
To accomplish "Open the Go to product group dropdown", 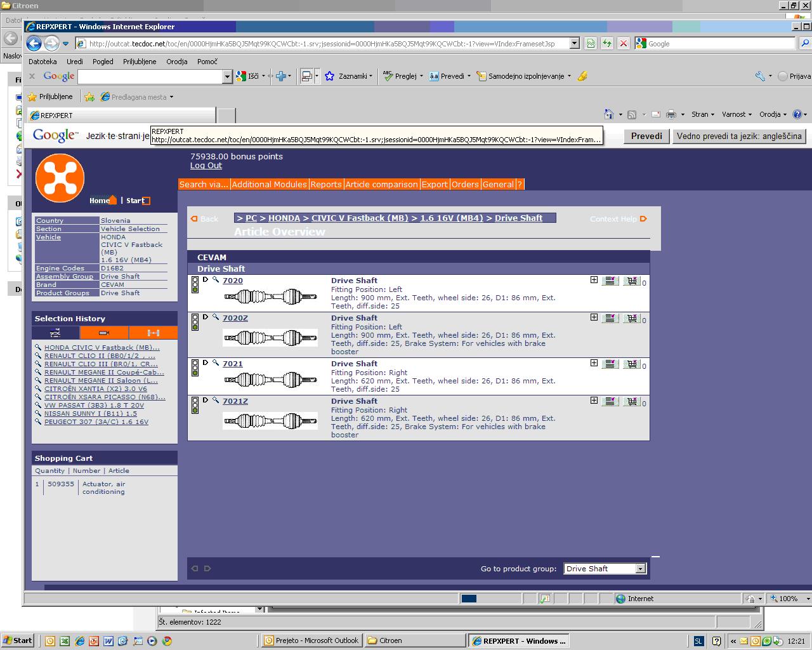I will 605,569.
